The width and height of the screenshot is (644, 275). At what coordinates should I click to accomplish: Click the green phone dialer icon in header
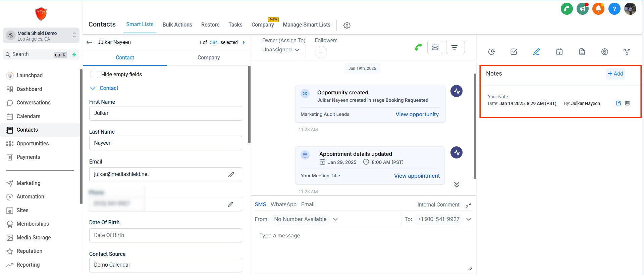tap(567, 9)
